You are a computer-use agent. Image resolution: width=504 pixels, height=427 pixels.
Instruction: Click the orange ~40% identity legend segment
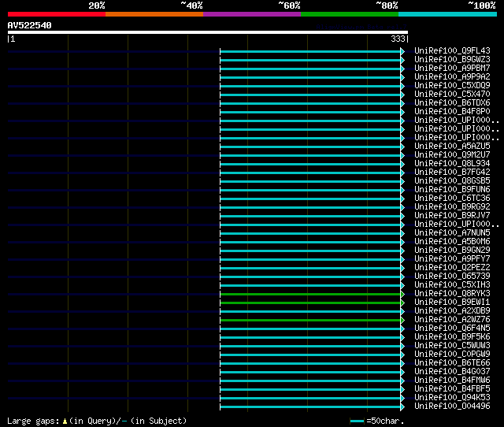tap(154, 14)
